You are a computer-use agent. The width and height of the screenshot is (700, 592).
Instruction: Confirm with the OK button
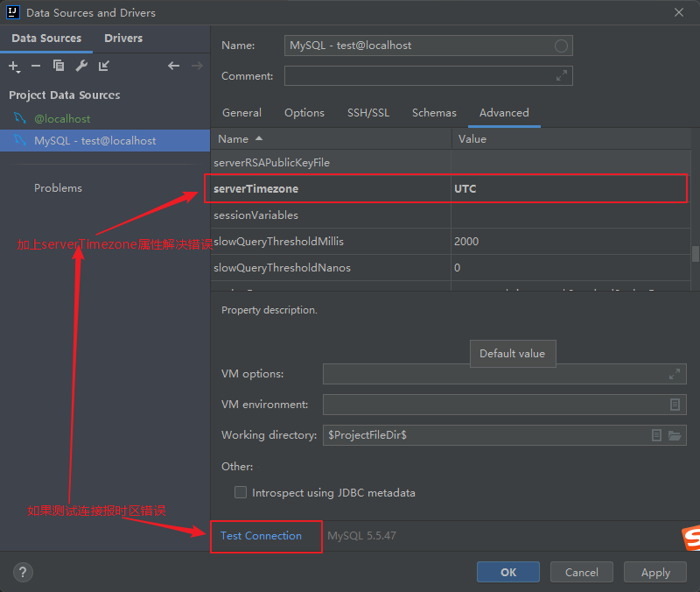pyautogui.click(x=508, y=573)
